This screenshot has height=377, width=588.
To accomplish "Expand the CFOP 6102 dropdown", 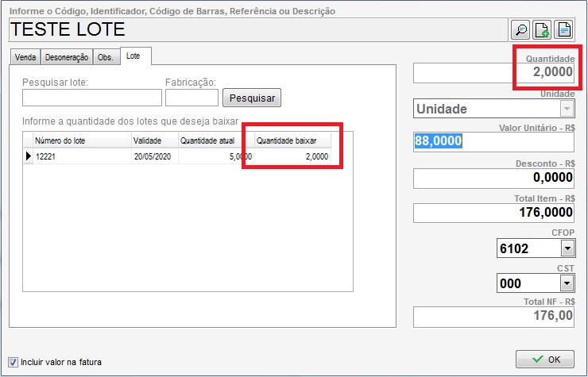I will (x=567, y=248).
